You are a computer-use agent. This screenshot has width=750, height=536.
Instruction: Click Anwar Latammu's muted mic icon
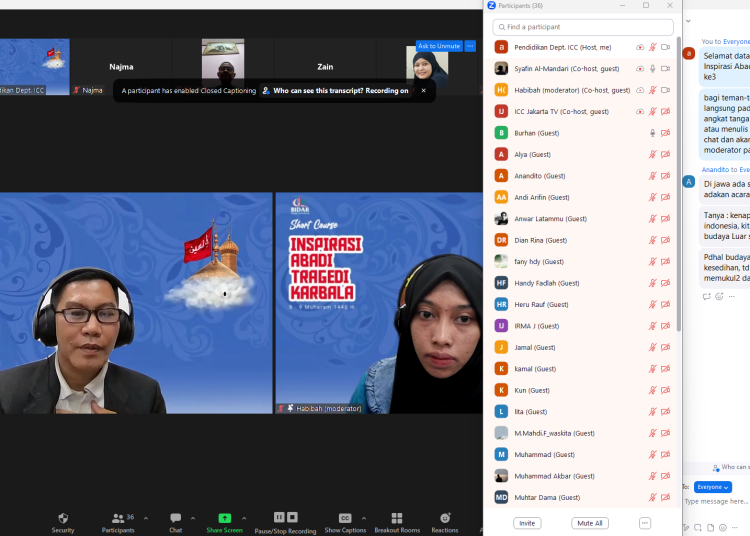pyautogui.click(x=652, y=219)
